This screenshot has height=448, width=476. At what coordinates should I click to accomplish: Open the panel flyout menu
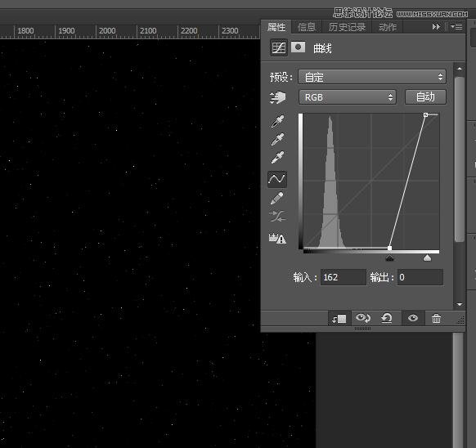pos(456,27)
